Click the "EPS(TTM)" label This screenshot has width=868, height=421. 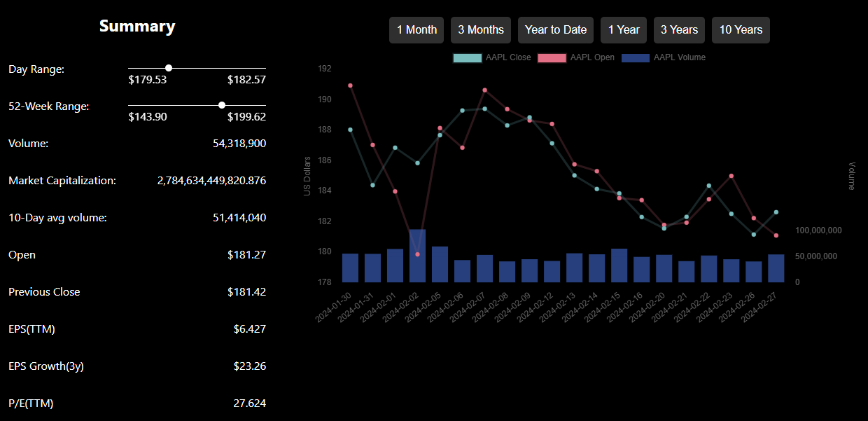pyautogui.click(x=31, y=329)
